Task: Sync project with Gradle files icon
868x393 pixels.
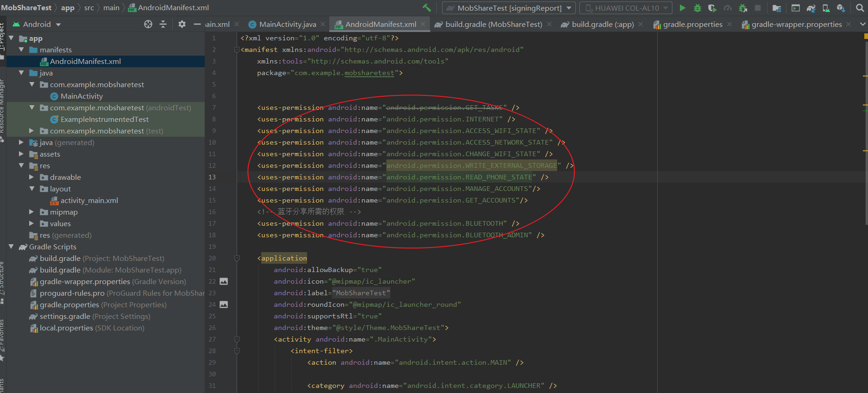Action: (x=811, y=8)
